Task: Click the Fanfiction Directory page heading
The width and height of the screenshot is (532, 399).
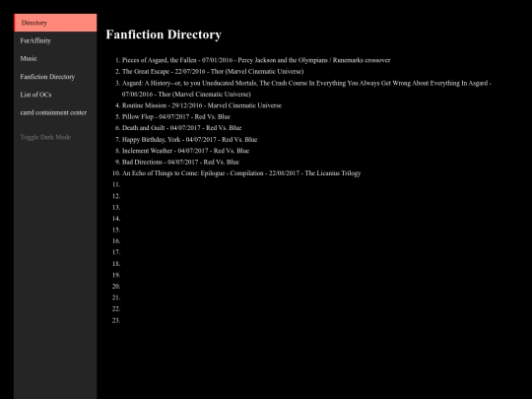Action: coord(164,34)
